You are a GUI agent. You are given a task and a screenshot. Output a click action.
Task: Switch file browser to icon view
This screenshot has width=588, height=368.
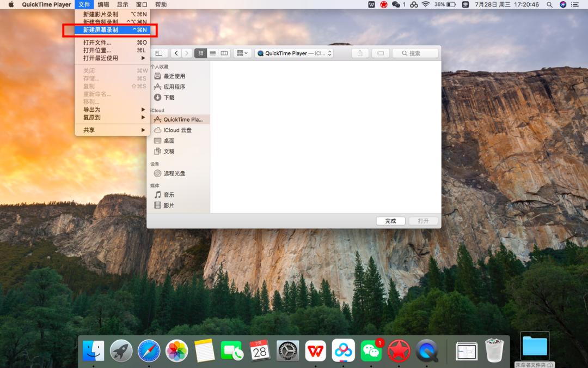click(x=200, y=53)
